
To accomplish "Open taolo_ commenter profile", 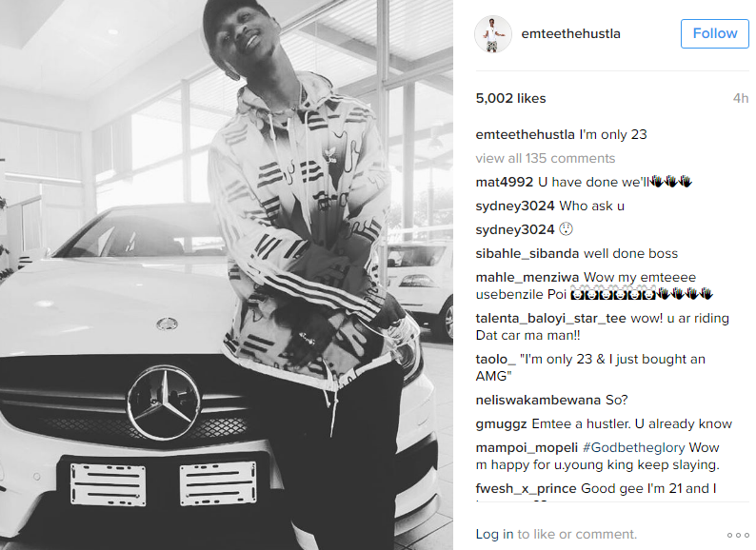I will pos(496,359).
